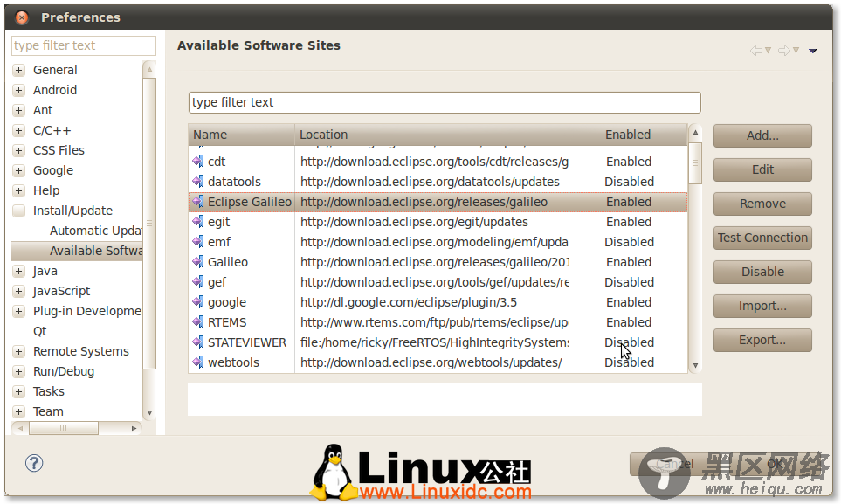841x504 pixels.
Task: Click the Test Connection button
Action: click(762, 238)
